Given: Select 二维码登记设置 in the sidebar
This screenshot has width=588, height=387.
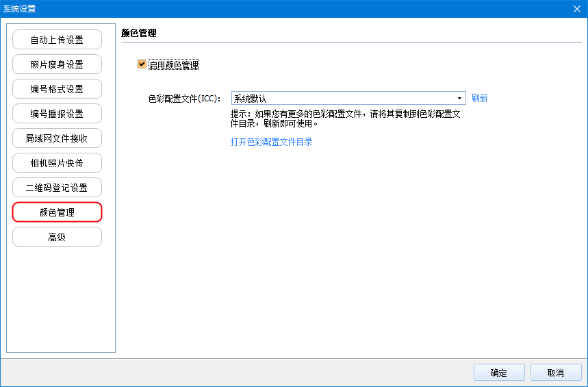Looking at the screenshot, I should coord(57,187).
